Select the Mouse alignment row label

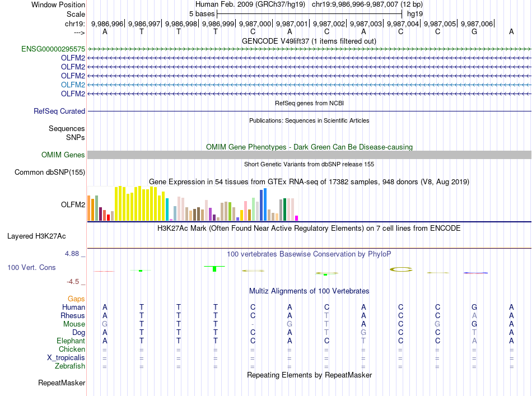click(74, 324)
